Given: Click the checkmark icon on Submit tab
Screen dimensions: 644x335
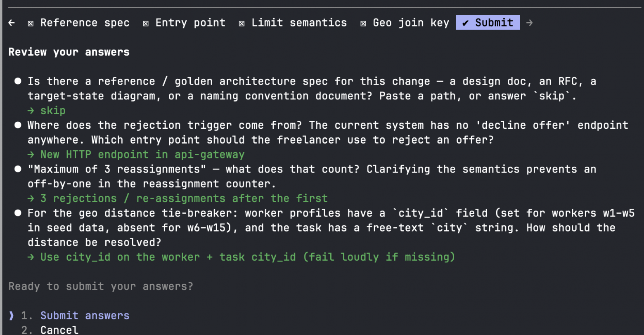Looking at the screenshot, I should pos(465,23).
